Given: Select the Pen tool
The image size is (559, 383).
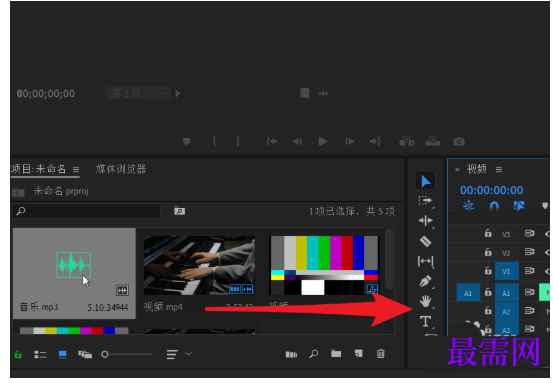Looking at the screenshot, I should (x=425, y=281).
